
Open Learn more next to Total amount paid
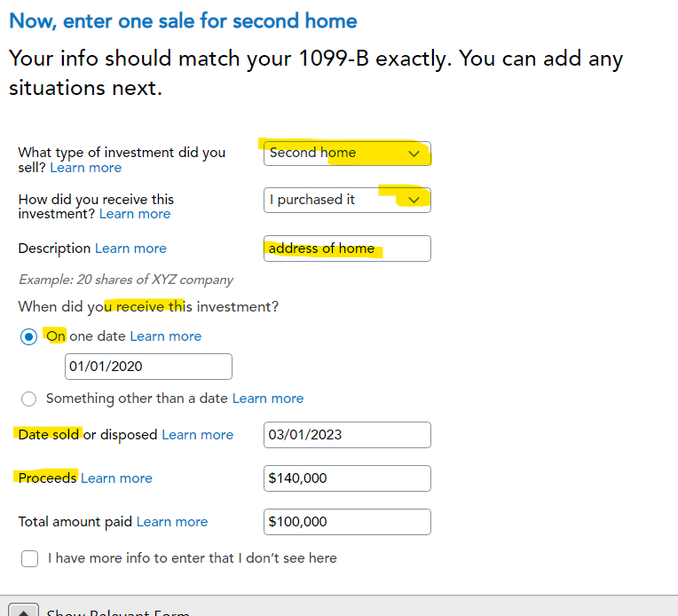point(172,522)
